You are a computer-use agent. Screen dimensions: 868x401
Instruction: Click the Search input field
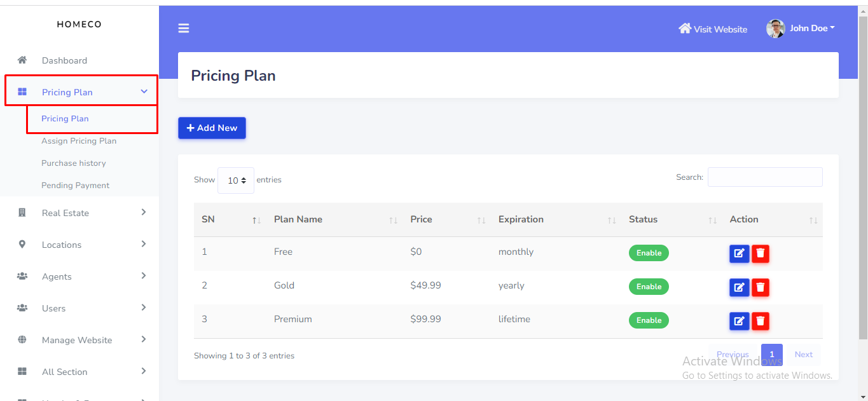[x=764, y=177]
